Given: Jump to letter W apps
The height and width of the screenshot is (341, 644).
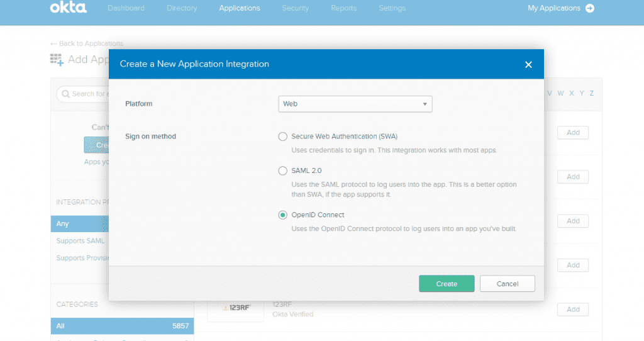Looking at the screenshot, I should tap(560, 93).
